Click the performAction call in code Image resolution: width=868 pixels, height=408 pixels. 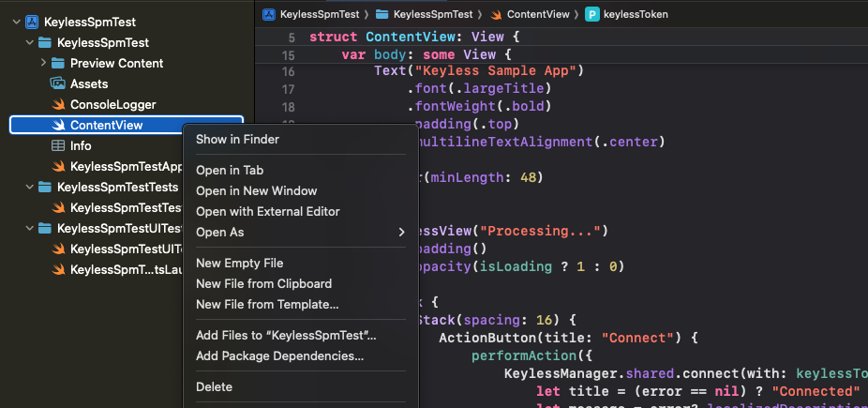point(523,355)
